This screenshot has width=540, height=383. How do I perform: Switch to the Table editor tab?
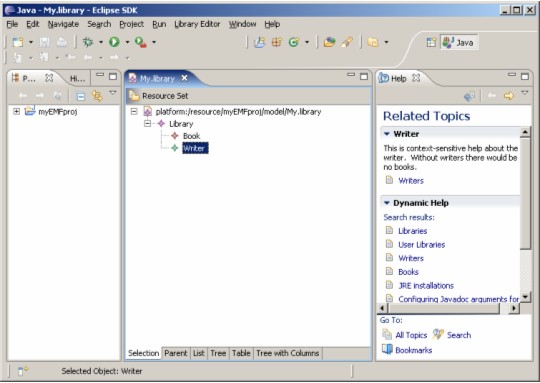point(241,353)
